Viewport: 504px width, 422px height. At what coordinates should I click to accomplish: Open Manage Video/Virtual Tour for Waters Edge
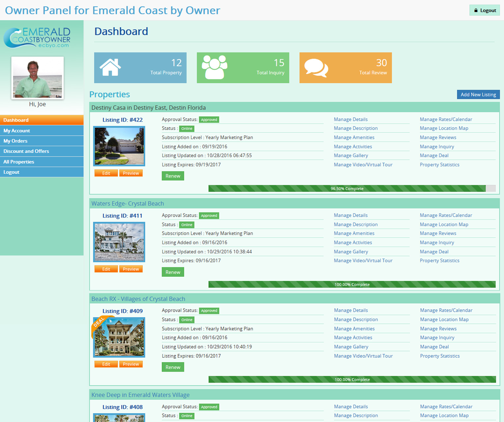coord(363,261)
